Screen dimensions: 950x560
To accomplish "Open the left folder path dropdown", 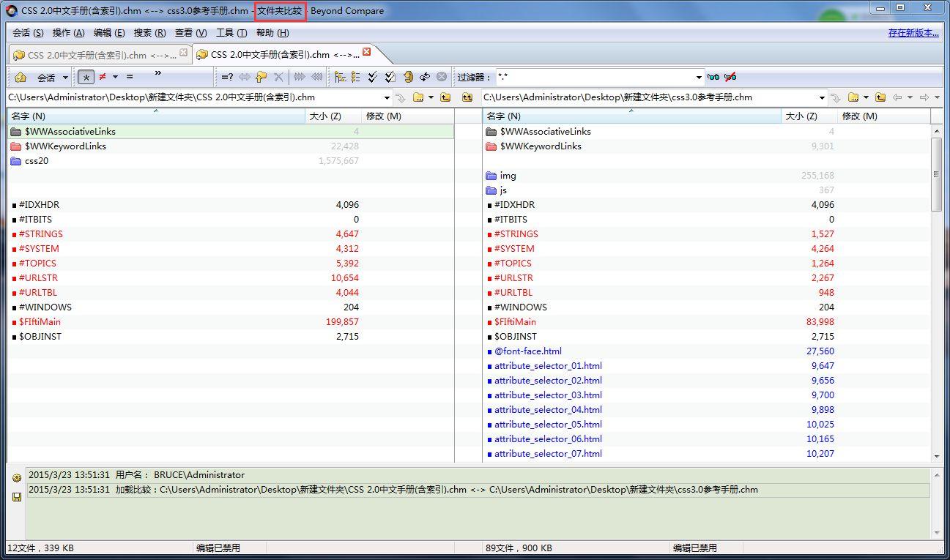I will [387, 97].
